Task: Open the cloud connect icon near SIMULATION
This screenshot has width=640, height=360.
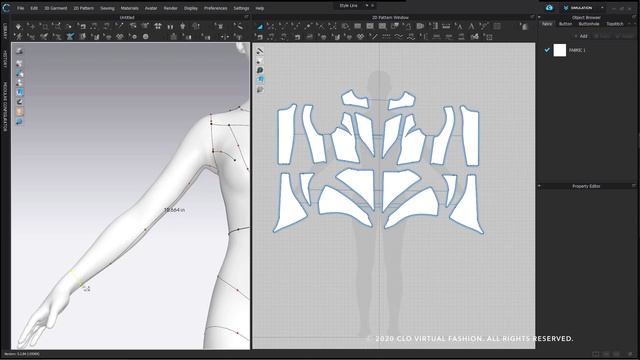Action: coord(549,8)
